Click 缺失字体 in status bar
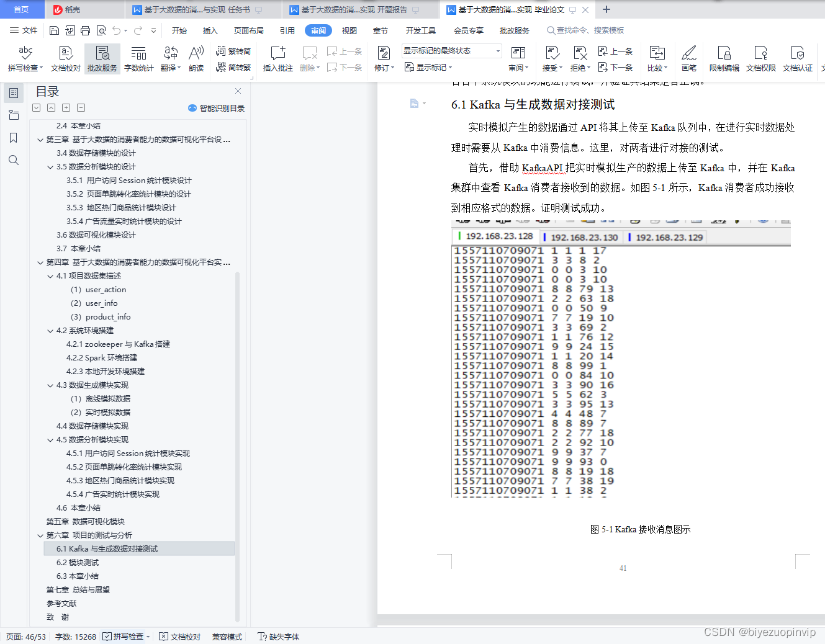 point(278,637)
